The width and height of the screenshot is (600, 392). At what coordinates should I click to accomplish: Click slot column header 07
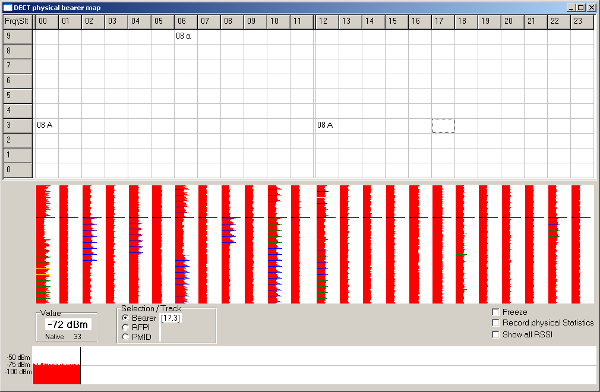209,22
